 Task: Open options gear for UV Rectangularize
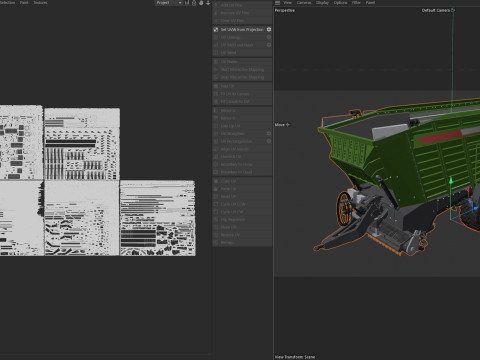point(269,141)
